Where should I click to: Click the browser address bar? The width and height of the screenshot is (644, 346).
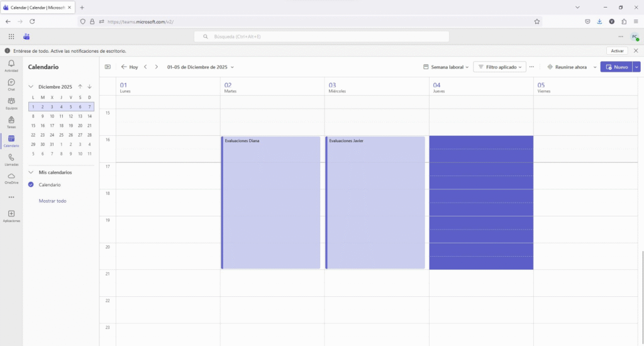click(x=308, y=22)
